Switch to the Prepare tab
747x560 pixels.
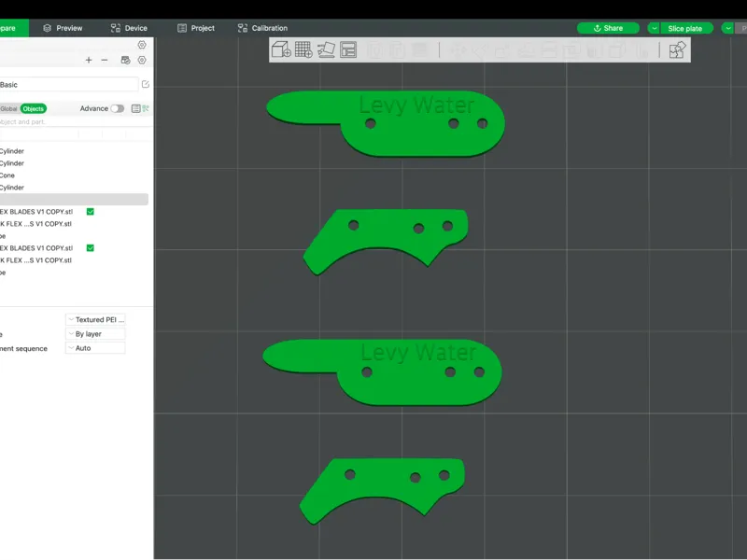point(14,28)
